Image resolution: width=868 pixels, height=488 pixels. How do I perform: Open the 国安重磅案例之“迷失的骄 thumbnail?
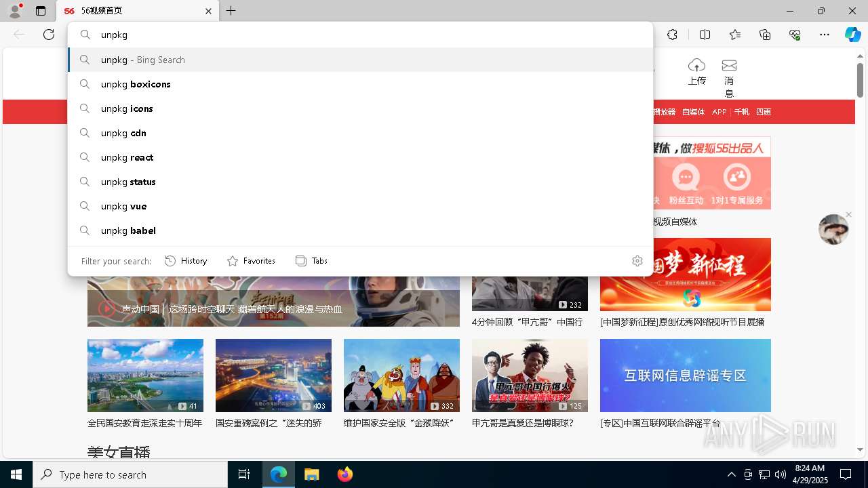click(273, 375)
